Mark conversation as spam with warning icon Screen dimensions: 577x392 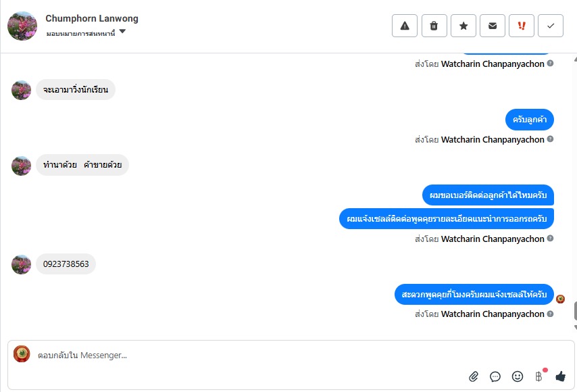405,26
